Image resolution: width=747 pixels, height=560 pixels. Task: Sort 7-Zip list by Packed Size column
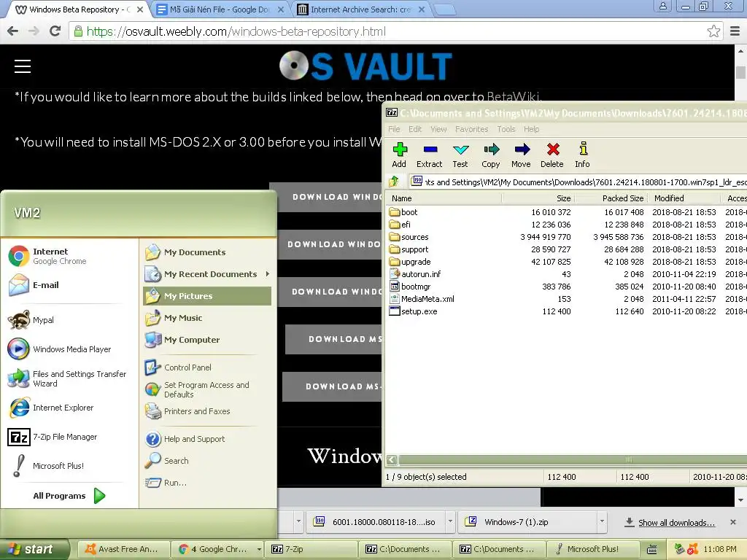(x=611, y=198)
